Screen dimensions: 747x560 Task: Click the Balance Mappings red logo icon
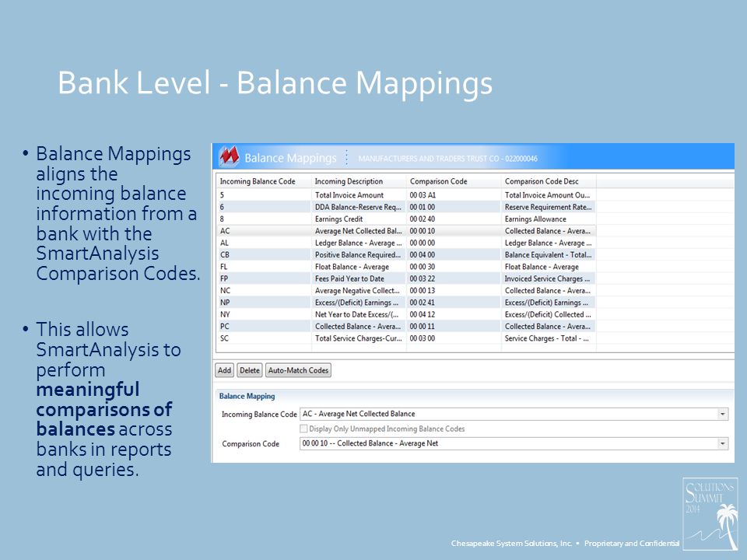point(229,156)
